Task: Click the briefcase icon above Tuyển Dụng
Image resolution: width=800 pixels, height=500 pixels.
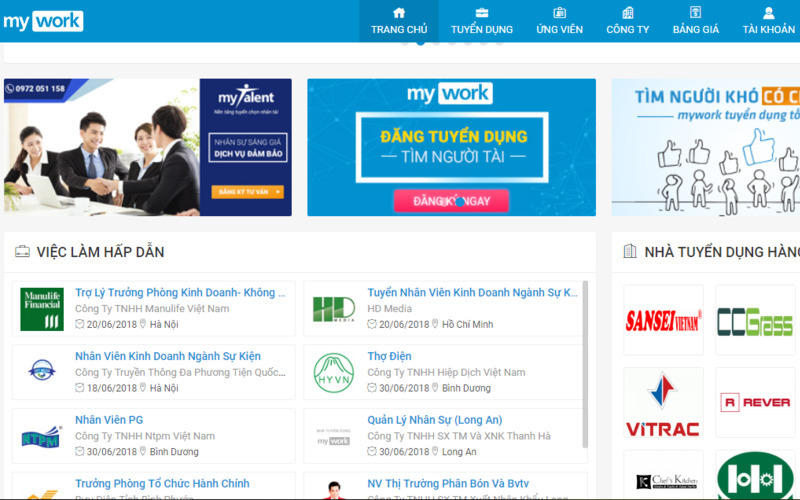Action: (x=482, y=12)
